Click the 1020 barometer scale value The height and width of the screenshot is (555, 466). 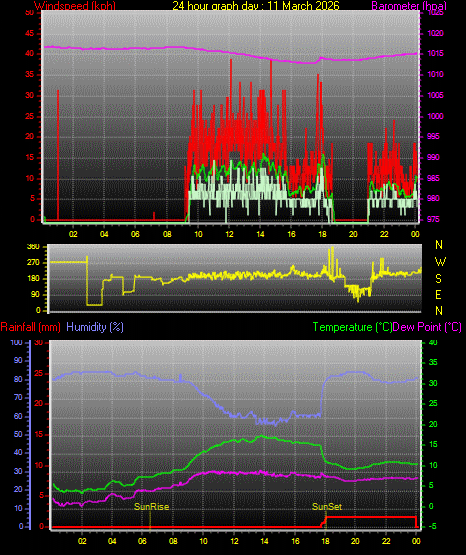tap(435, 33)
